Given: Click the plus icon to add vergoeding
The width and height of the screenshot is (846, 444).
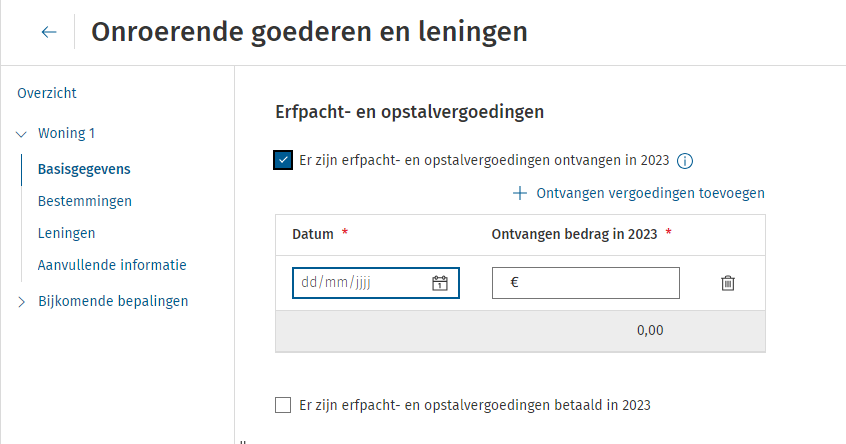Looking at the screenshot, I should pos(519,193).
